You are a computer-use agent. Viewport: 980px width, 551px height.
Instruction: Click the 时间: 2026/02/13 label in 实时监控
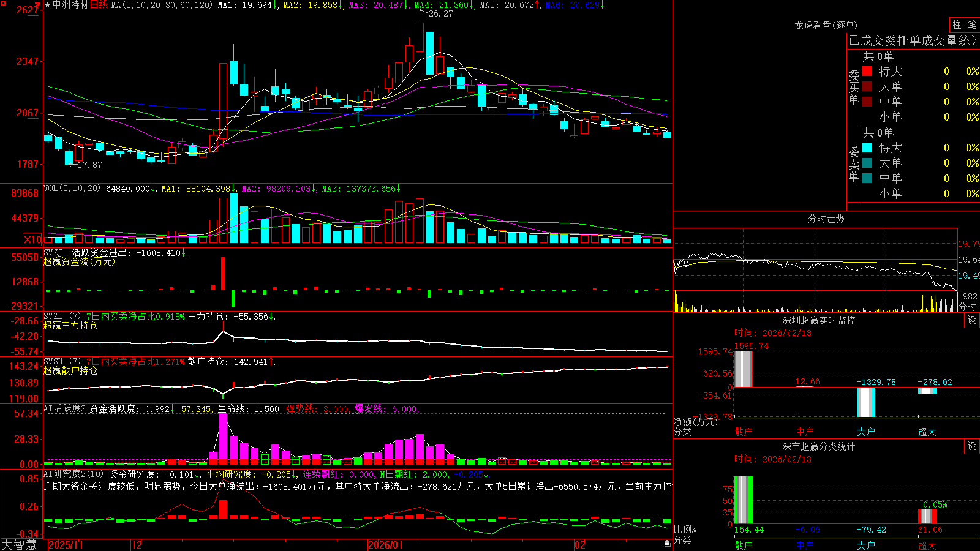click(773, 333)
